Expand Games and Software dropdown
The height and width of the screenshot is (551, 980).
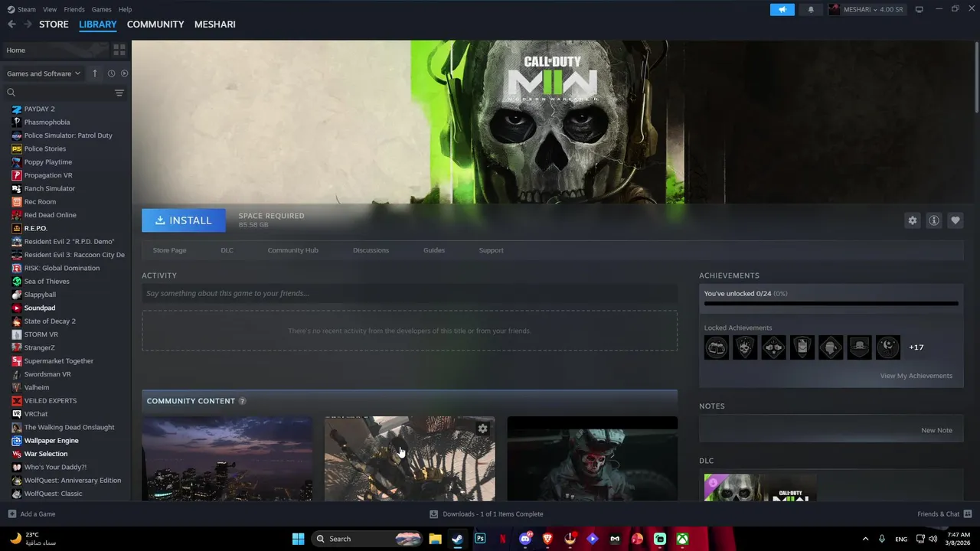tap(44, 73)
